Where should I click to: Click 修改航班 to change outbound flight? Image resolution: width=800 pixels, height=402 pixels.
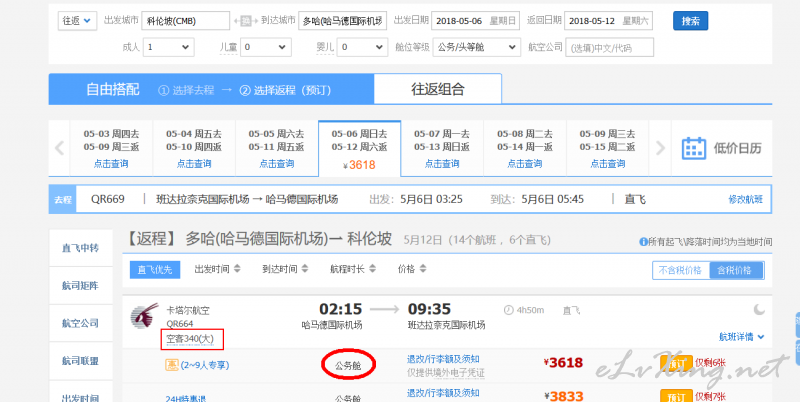point(745,199)
